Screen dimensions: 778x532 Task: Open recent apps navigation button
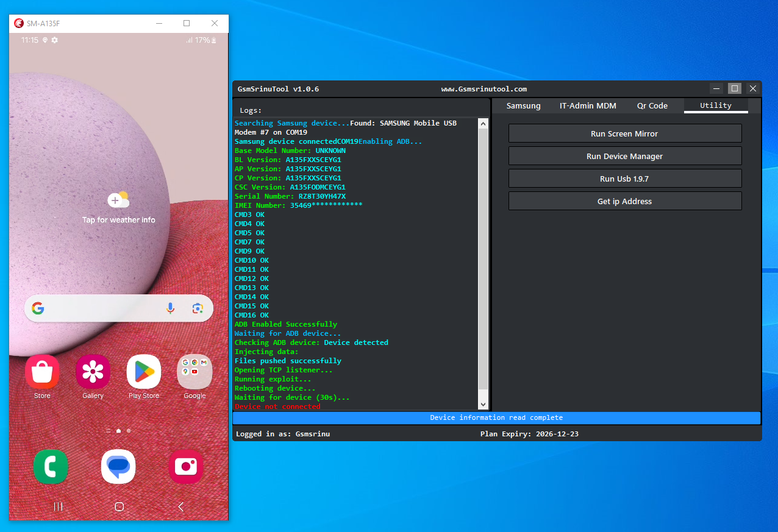coord(59,506)
